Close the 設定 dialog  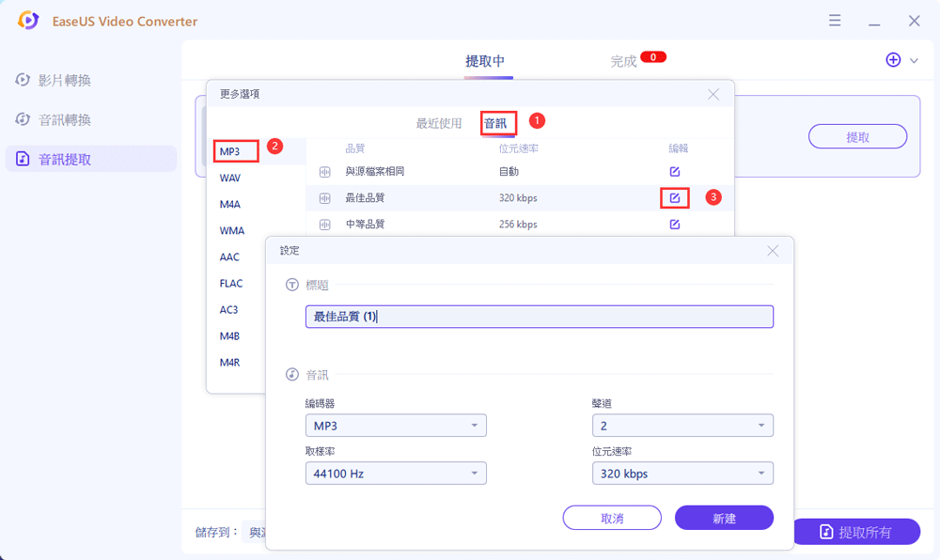[773, 251]
